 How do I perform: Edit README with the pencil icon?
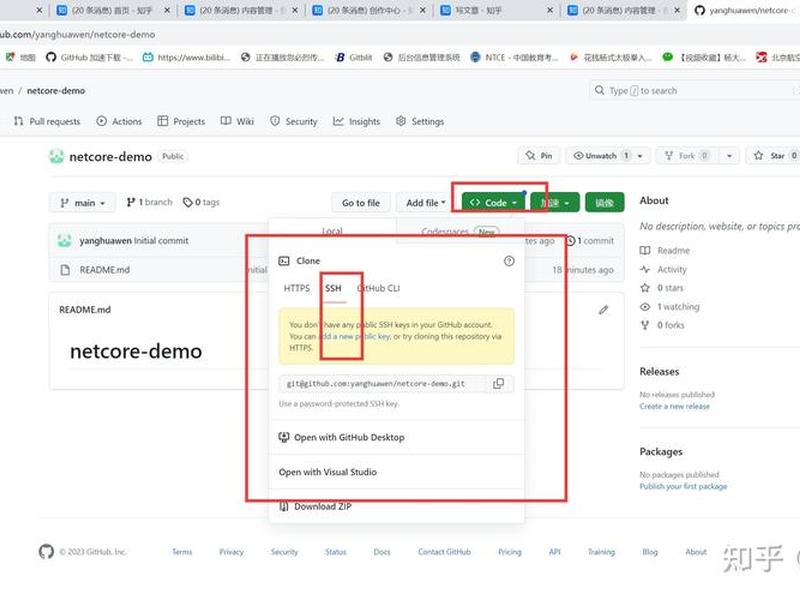tap(604, 310)
